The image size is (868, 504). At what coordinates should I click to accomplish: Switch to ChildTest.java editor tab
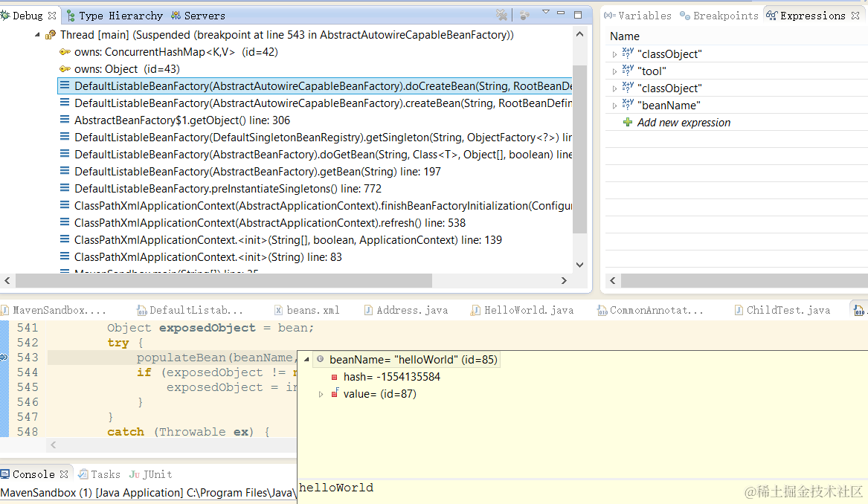[782, 311]
